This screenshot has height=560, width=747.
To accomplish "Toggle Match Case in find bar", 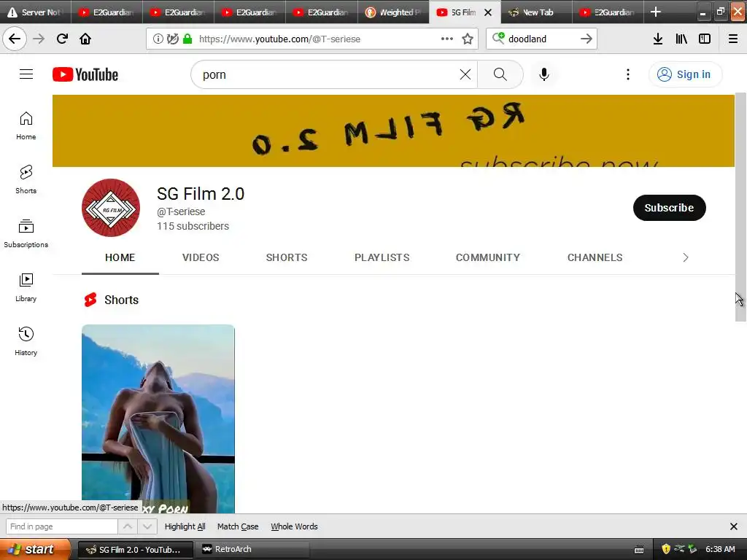I will coord(238,526).
